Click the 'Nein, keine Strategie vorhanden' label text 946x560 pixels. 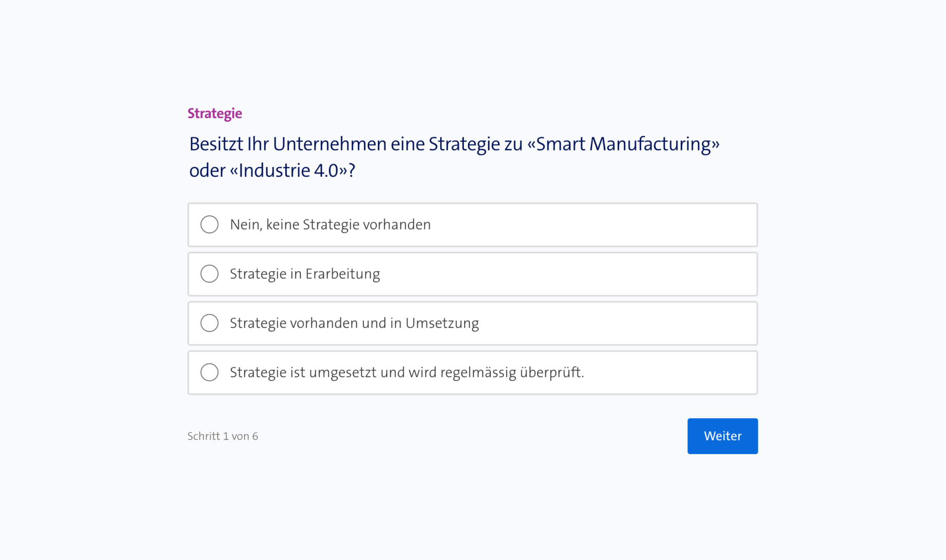point(330,225)
